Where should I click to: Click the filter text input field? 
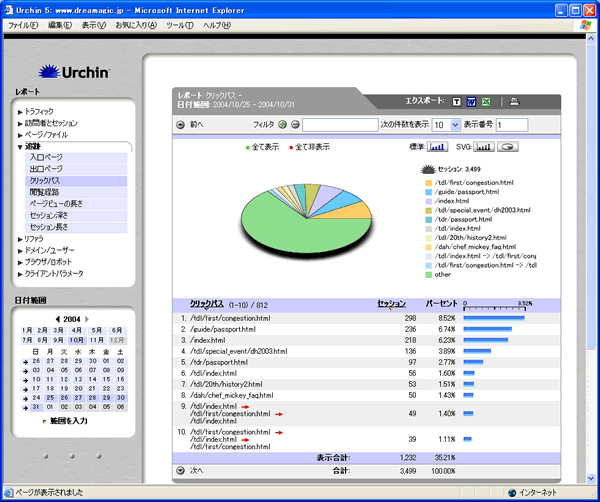coord(340,125)
